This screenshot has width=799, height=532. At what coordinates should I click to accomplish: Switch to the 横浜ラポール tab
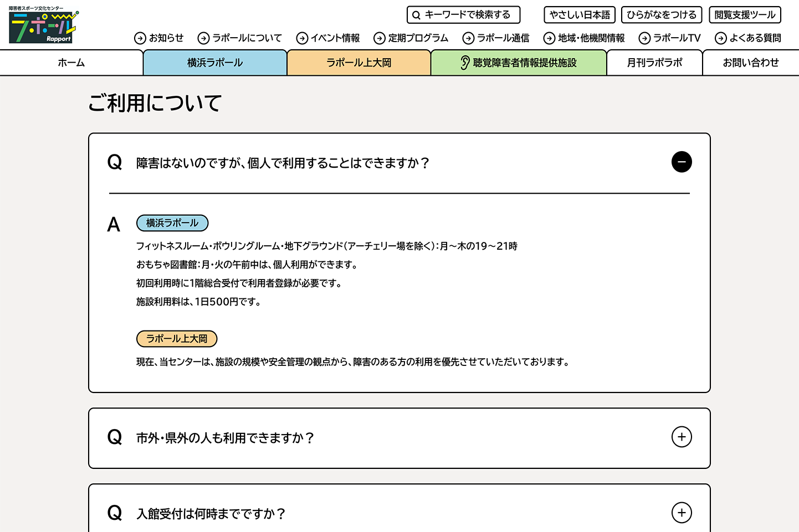(x=215, y=63)
